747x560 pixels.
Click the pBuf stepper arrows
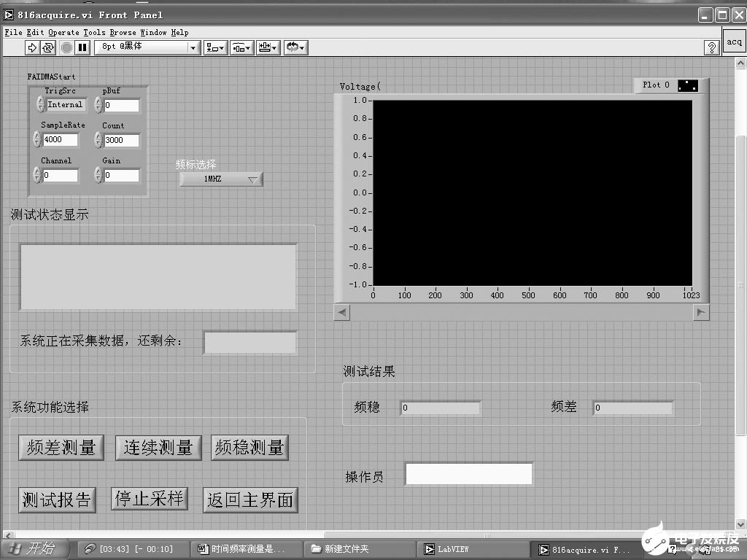[98, 105]
